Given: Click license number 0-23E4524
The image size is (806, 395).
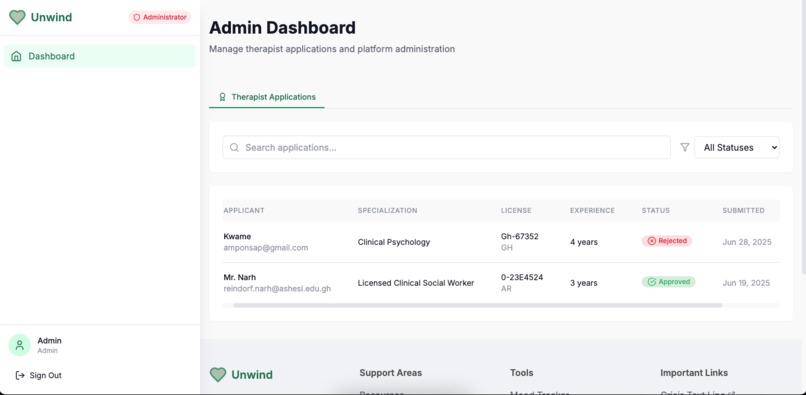Looking at the screenshot, I should click(522, 277).
